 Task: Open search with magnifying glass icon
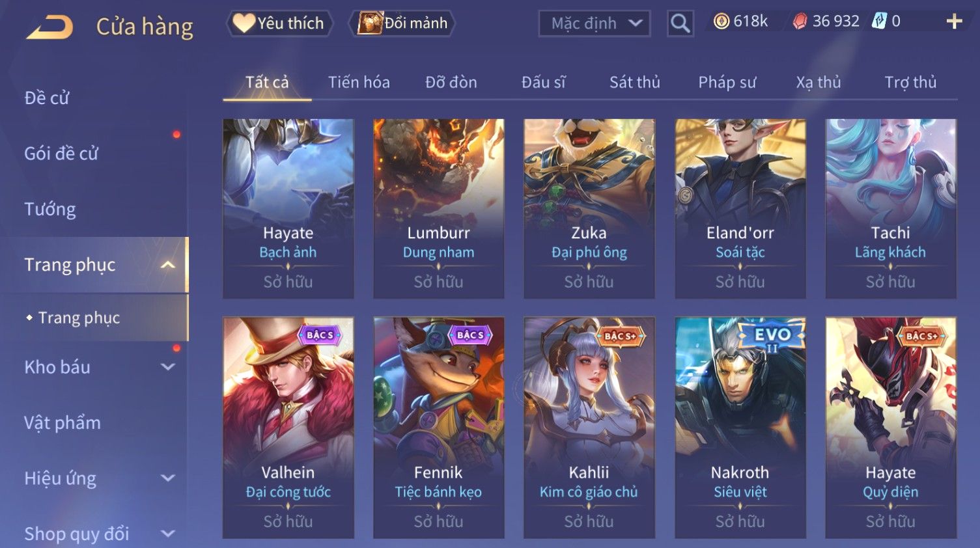(680, 23)
